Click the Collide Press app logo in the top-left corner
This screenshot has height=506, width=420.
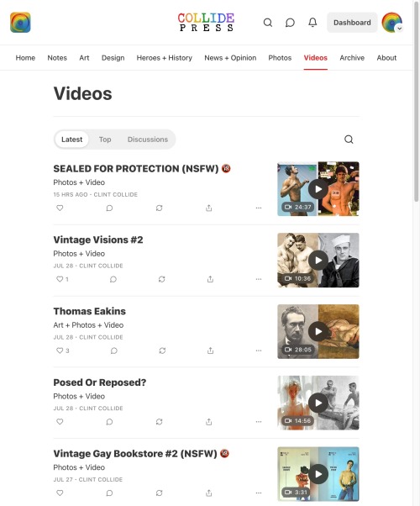(20, 23)
